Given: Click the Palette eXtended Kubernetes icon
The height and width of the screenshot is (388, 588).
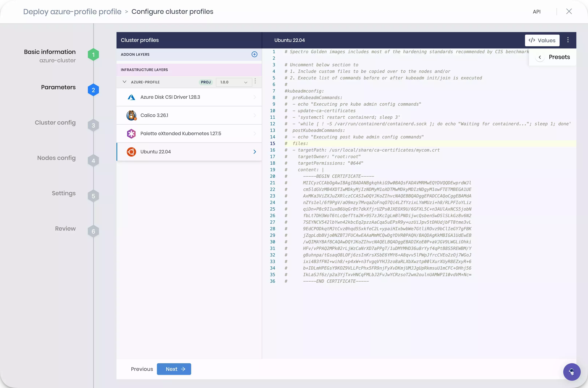Looking at the screenshot, I should pos(131,133).
